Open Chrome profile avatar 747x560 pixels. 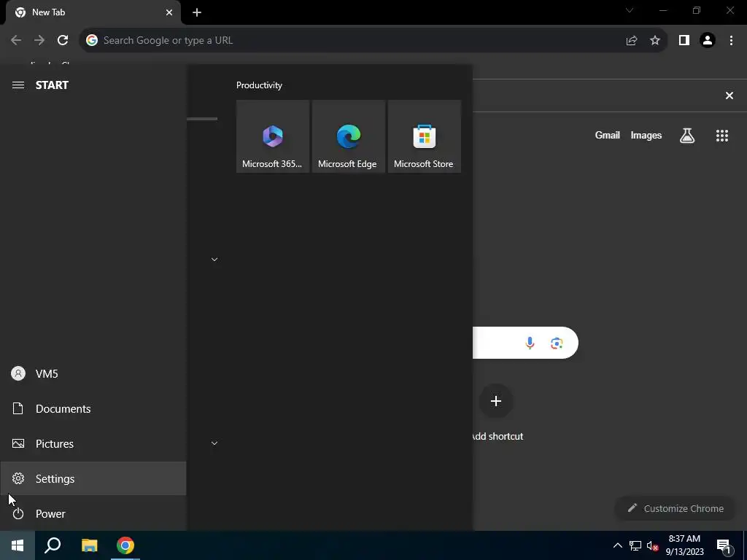708,41
